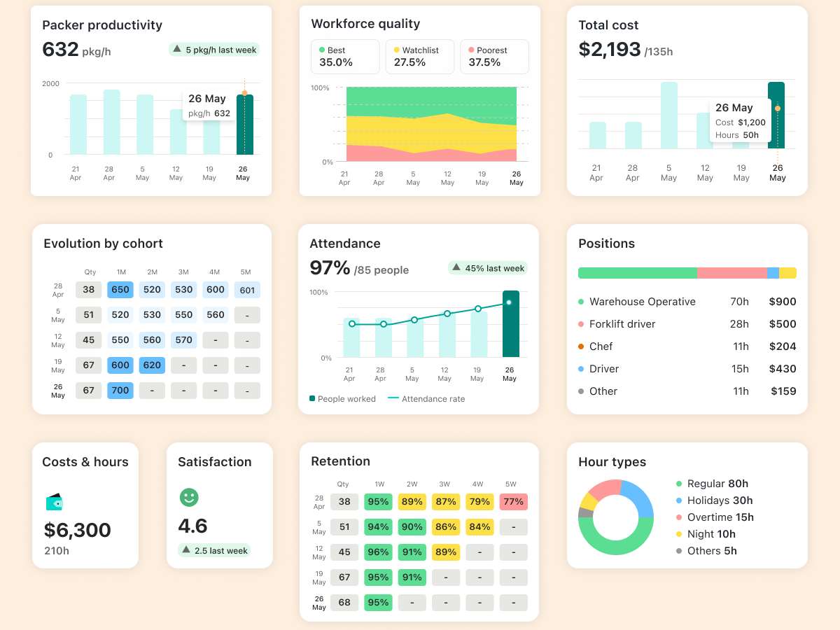Click the Holidays 30h legend entry
Viewport: 840px width, 630px height.
pos(714,500)
